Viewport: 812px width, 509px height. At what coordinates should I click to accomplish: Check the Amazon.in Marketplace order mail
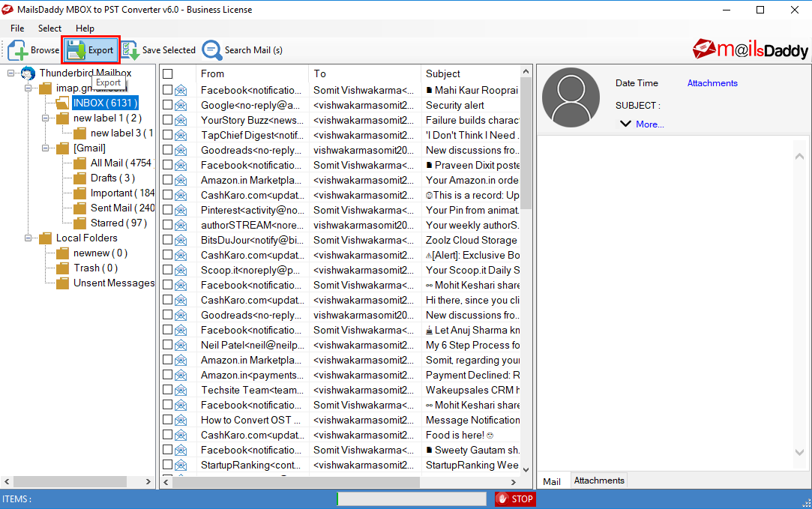pyautogui.click(x=168, y=180)
